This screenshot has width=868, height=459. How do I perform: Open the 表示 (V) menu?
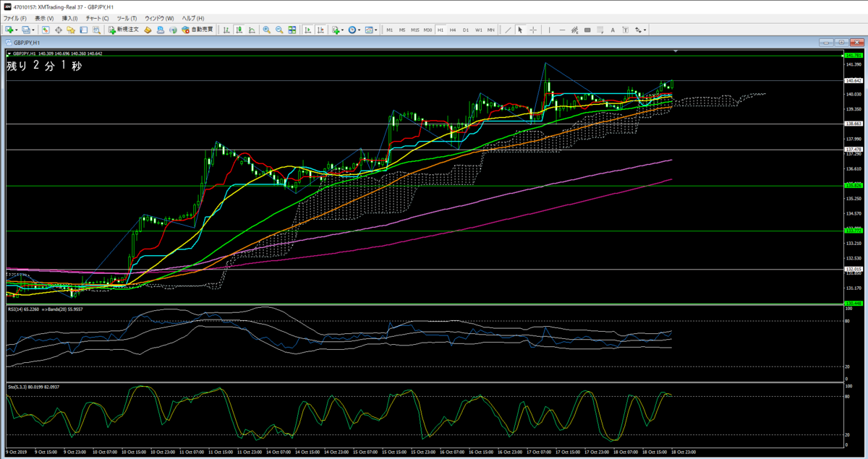coord(44,18)
